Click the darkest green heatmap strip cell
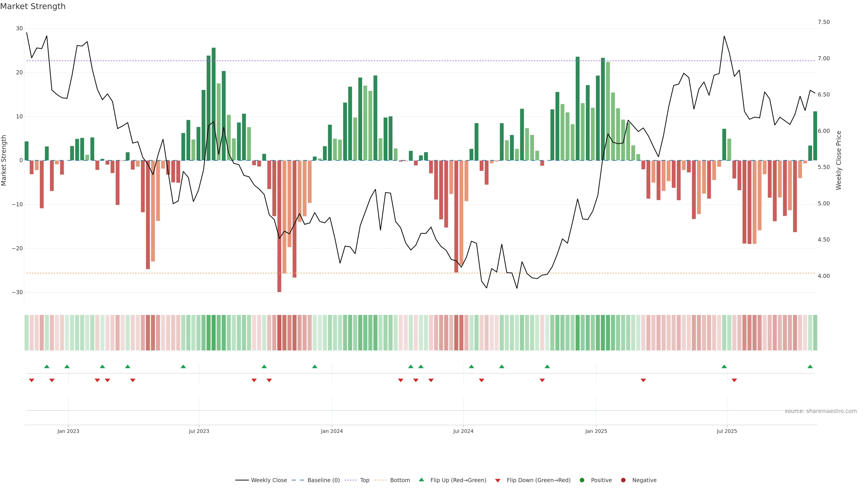Image resolution: width=868 pixels, height=488 pixels. (x=214, y=333)
